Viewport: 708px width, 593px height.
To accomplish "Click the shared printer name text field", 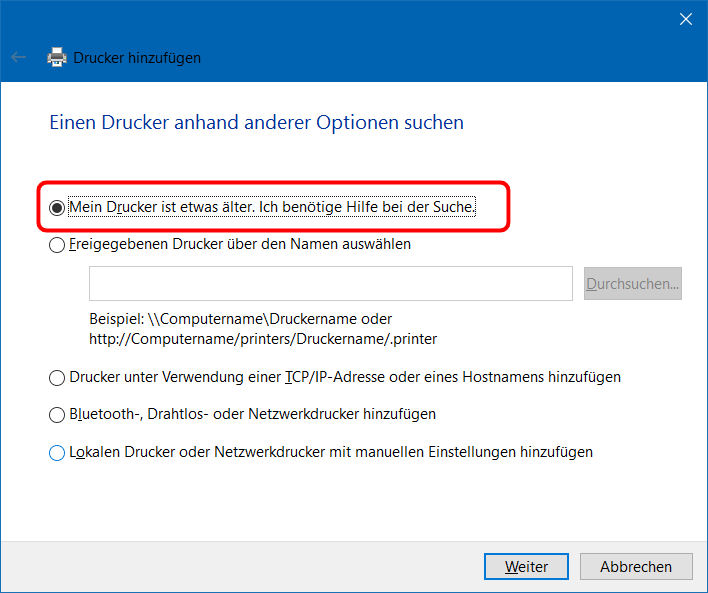I will pyautogui.click(x=330, y=284).
